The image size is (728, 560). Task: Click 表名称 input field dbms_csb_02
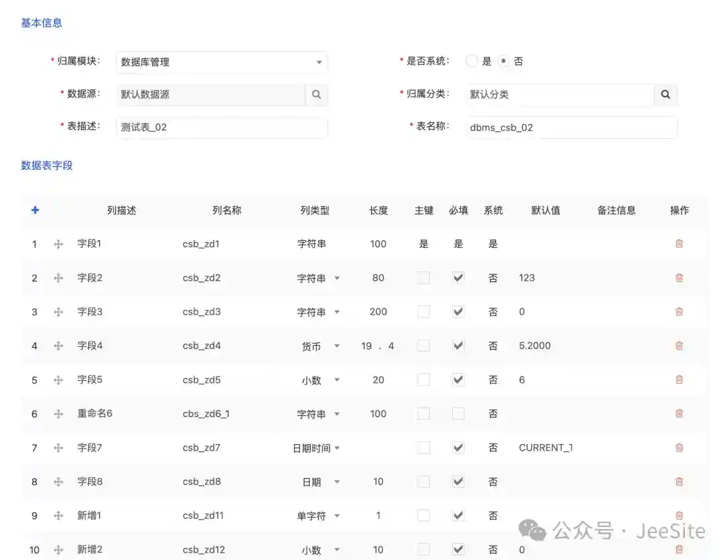pos(571,127)
